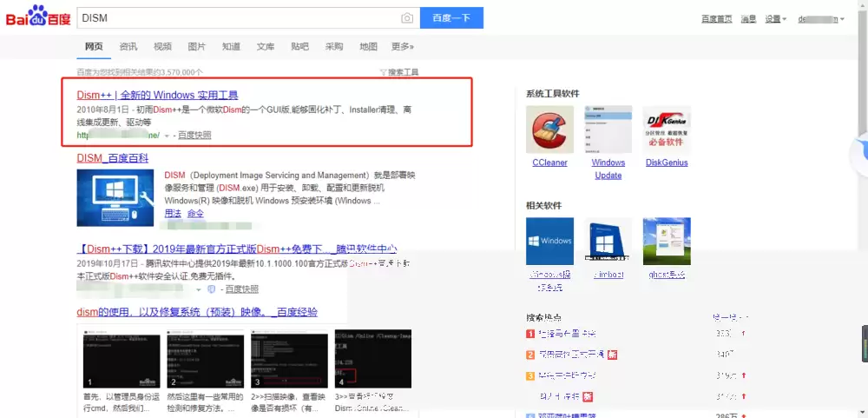Open the ghost system software thumbnail
The height and width of the screenshot is (418, 868).
(667, 242)
